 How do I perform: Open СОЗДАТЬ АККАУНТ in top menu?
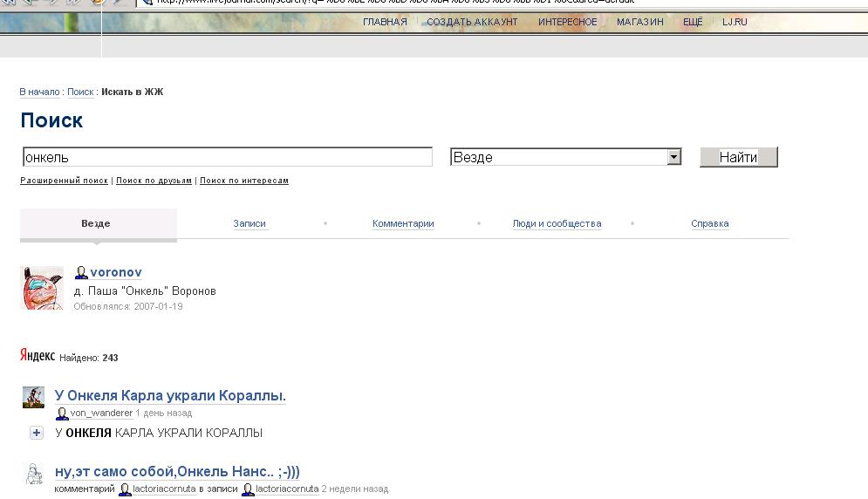point(472,22)
